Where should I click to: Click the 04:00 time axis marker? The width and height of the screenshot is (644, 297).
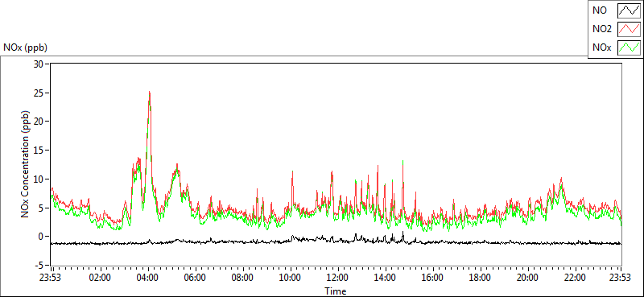(x=148, y=277)
